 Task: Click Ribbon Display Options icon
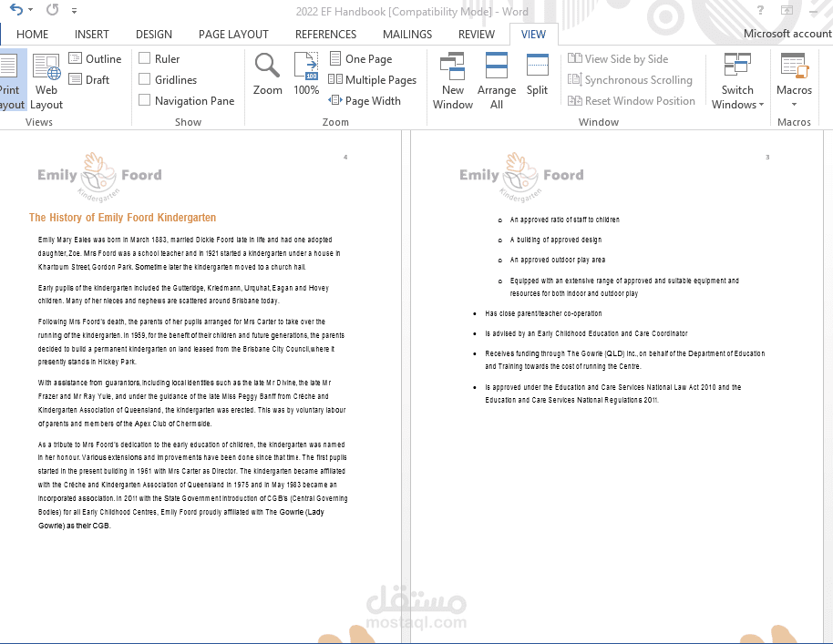click(x=787, y=10)
